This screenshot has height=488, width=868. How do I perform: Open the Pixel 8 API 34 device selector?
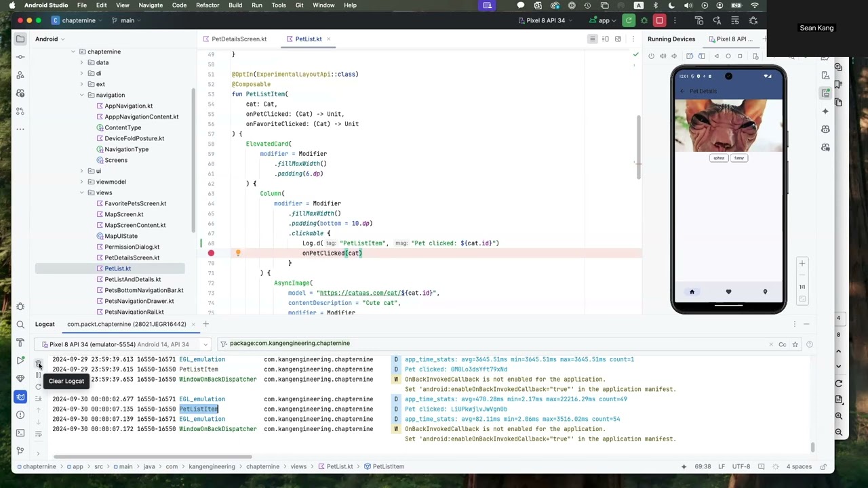[546, 20]
